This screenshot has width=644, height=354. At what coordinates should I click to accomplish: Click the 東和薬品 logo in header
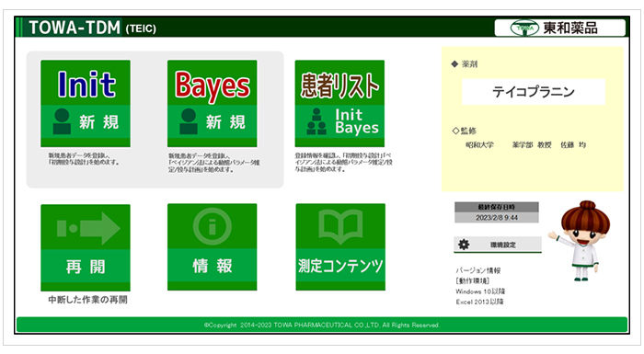(560, 28)
